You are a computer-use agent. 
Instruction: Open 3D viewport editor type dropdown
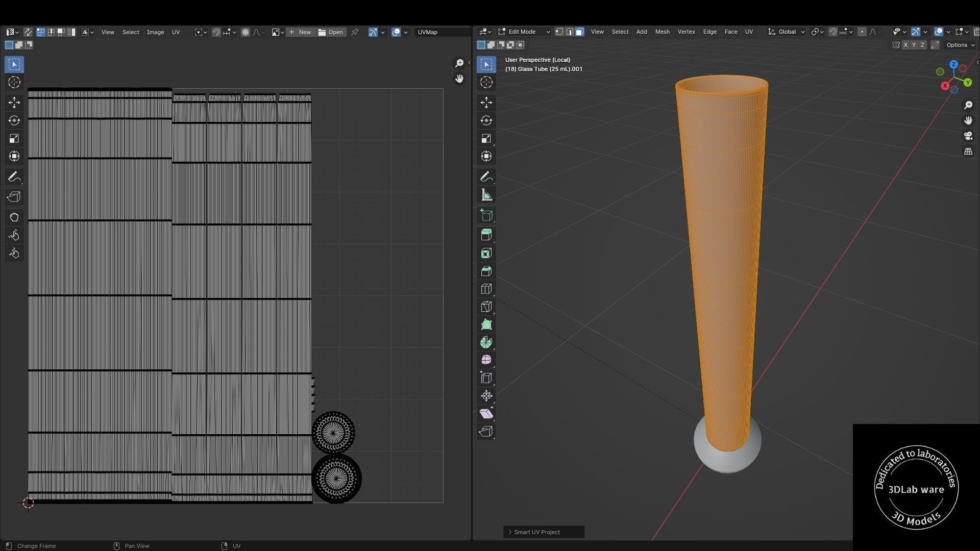485,32
